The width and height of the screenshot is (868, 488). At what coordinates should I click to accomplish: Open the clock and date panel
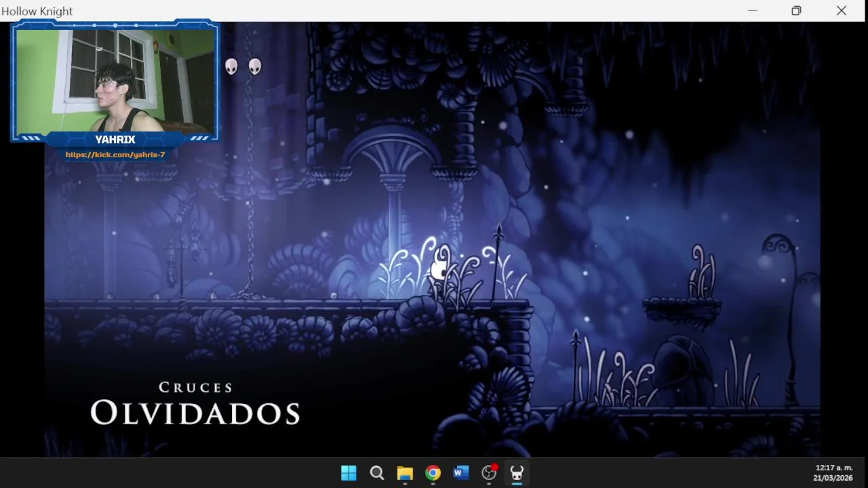[833, 473]
